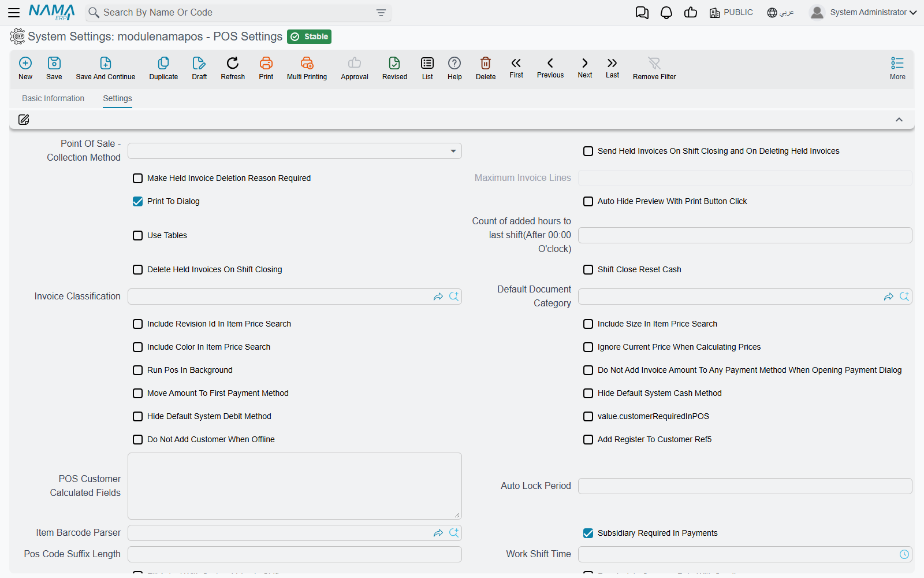Click Remove Filter icon

(x=654, y=63)
